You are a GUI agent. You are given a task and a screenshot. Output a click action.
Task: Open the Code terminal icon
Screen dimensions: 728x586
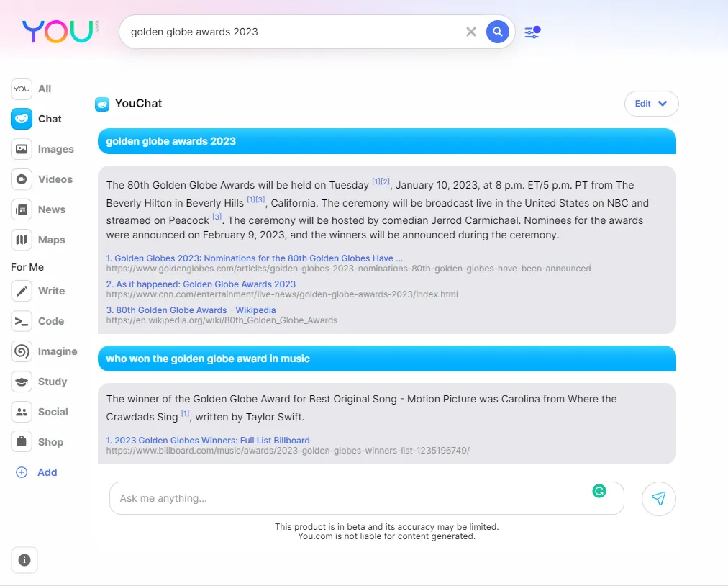pyautogui.click(x=22, y=321)
